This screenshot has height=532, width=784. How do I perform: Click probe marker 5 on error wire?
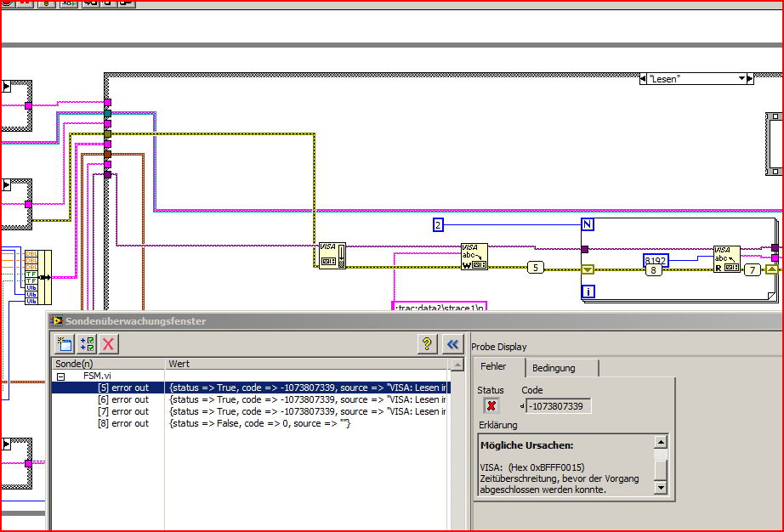pos(536,267)
